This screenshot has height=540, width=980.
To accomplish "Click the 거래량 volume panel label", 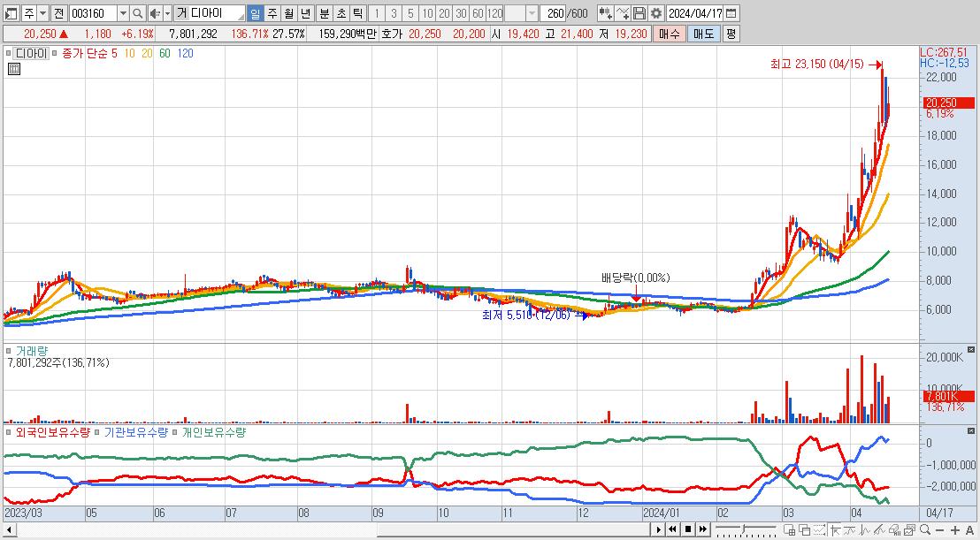I will click(x=31, y=352).
